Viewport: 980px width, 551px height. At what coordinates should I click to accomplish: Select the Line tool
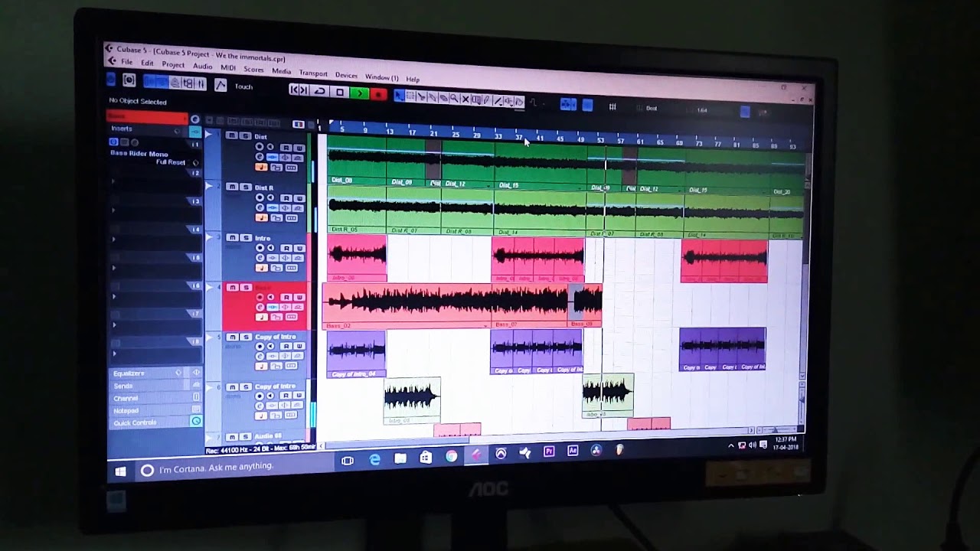(x=498, y=100)
